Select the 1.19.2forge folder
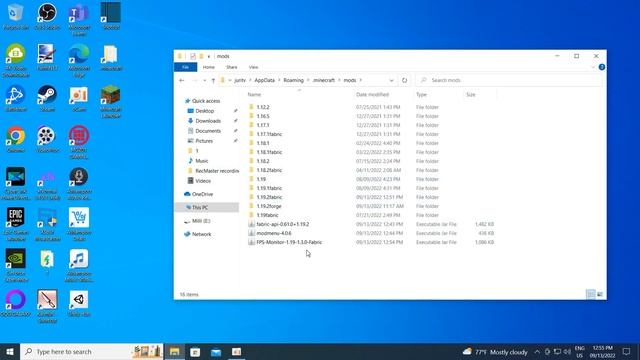640x360 pixels. [269, 206]
